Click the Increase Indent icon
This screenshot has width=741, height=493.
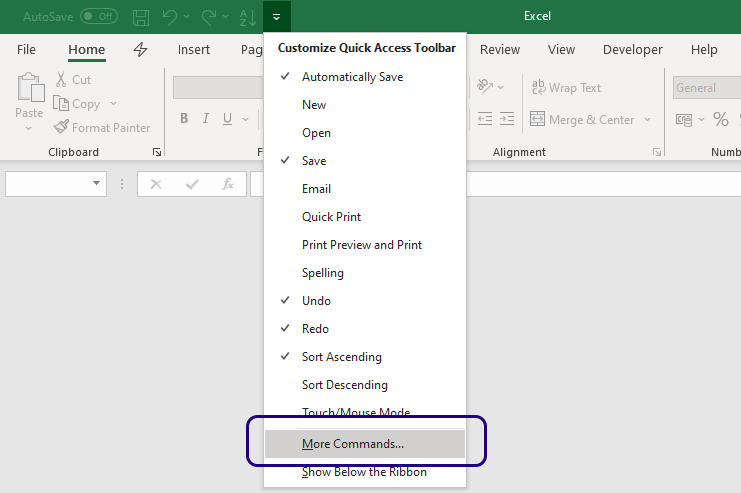pyautogui.click(x=507, y=118)
